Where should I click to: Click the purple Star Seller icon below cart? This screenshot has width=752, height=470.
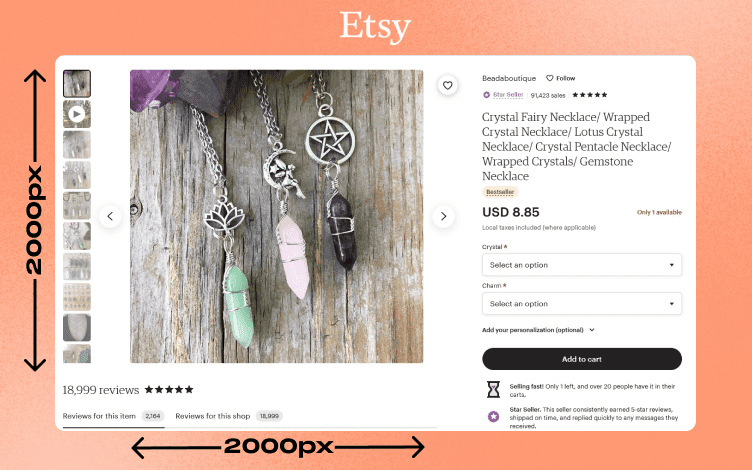tap(493, 416)
